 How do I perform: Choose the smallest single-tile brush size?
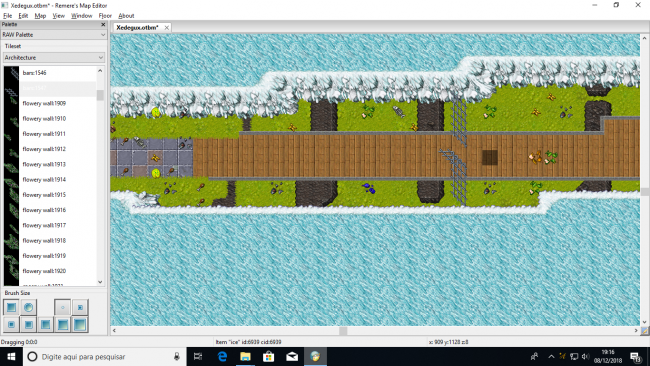[x=63, y=307]
